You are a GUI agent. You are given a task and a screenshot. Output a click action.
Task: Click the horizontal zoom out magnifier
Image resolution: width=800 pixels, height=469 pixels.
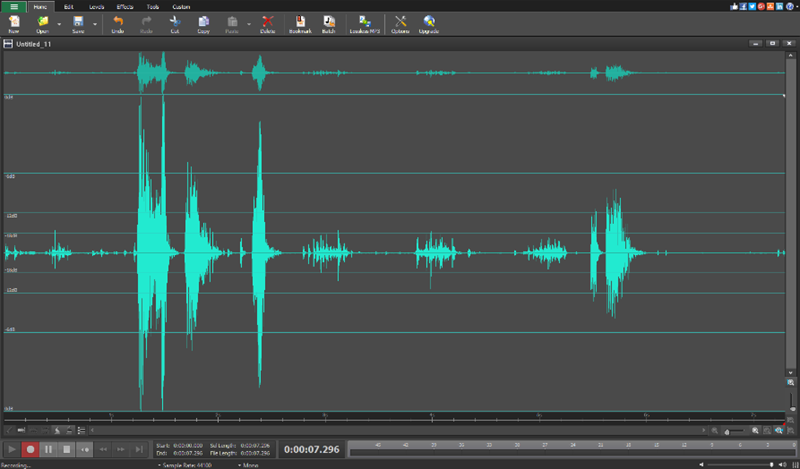coord(715,431)
